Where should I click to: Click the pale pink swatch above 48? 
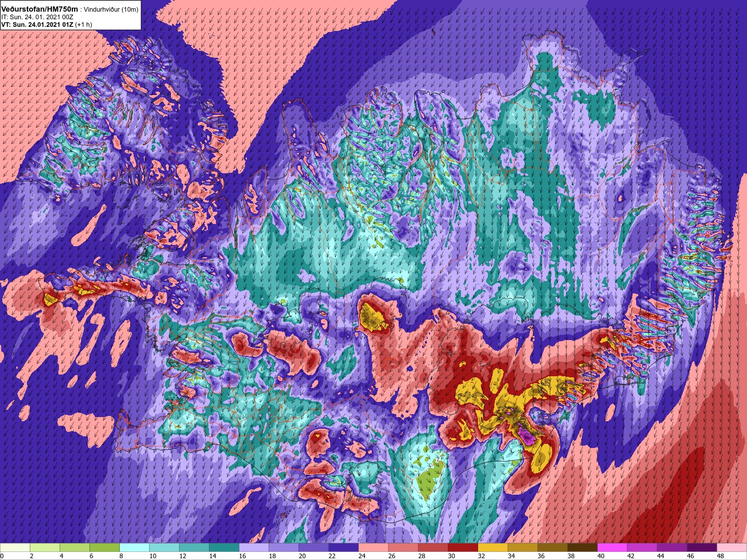click(732, 548)
